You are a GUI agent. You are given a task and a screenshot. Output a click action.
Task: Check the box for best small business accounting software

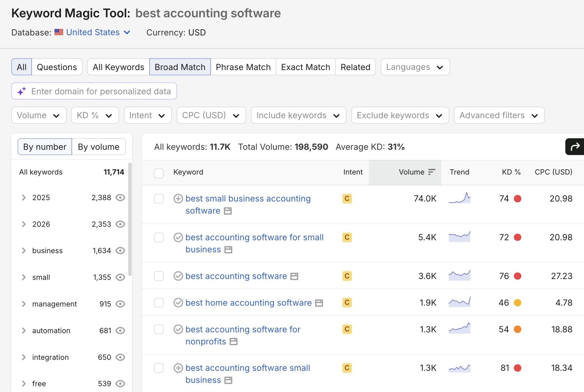tap(159, 199)
